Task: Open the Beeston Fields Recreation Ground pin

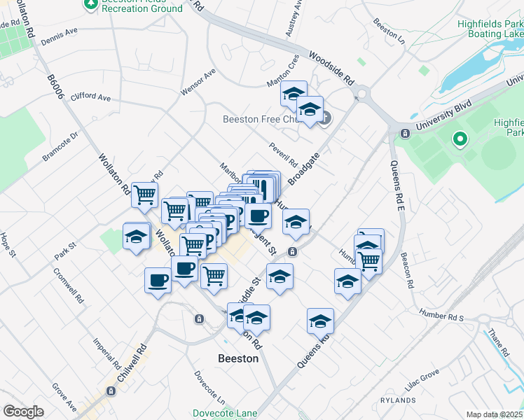Action: pyautogui.click(x=90, y=5)
